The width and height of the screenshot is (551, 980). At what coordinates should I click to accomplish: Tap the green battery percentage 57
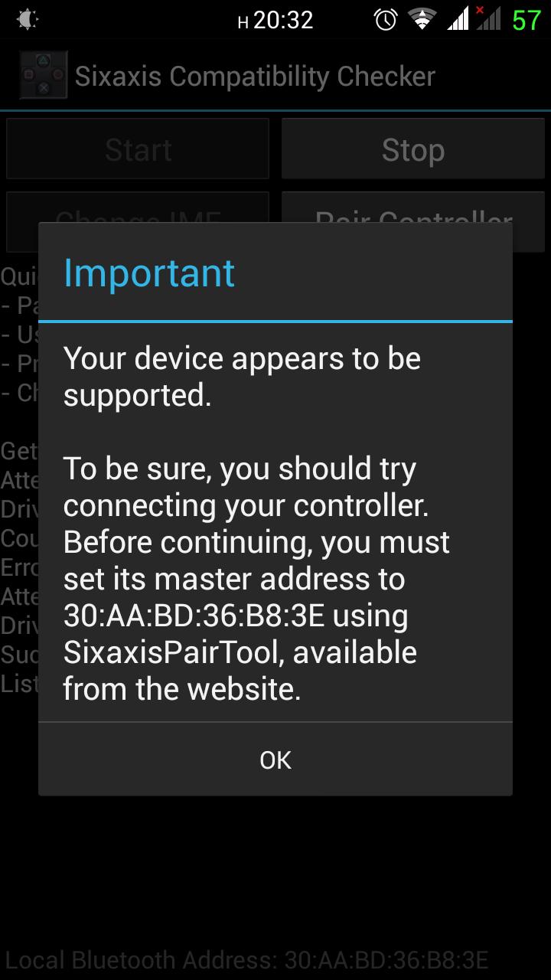pyautogui.click(x=527, y=20)
